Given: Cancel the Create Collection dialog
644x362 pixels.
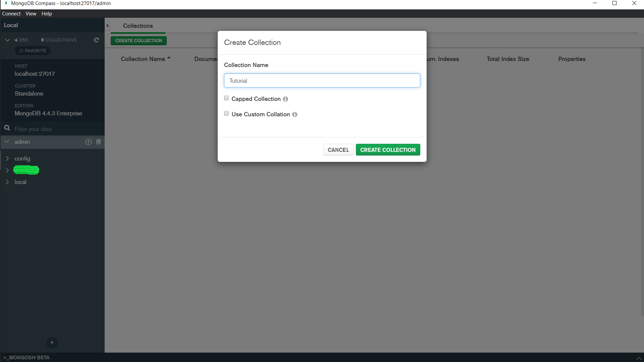Looking at the screenshot, I should (x=338, y=149).
